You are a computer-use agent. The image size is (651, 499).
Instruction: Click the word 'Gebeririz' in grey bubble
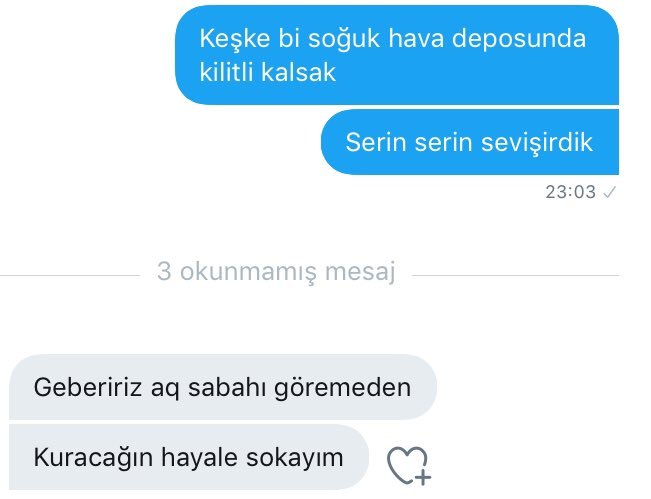pyautogui.click(x=88, y=387)
